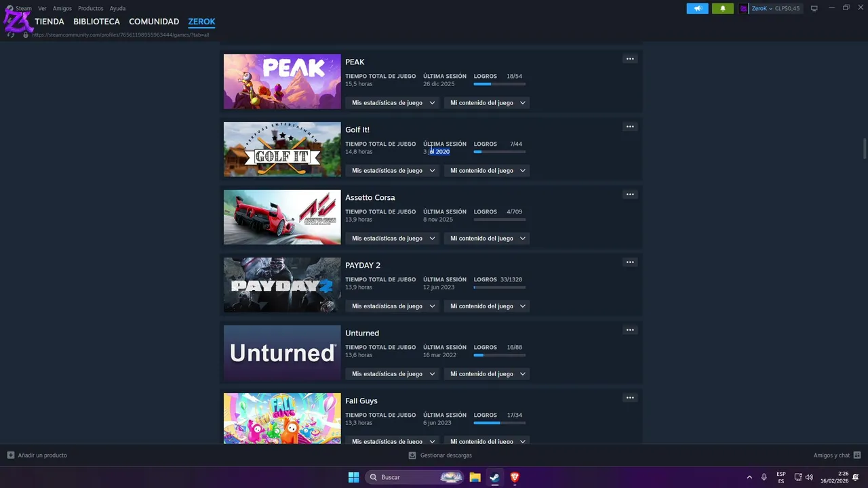
Task: Go to TIENDA tab
Action: pos(50,22)
